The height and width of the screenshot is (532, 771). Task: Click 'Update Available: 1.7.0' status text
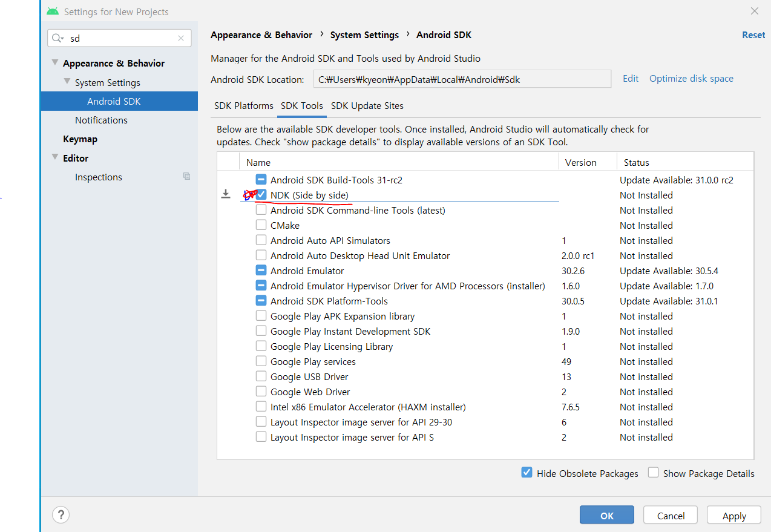click(x=666, y=286)
